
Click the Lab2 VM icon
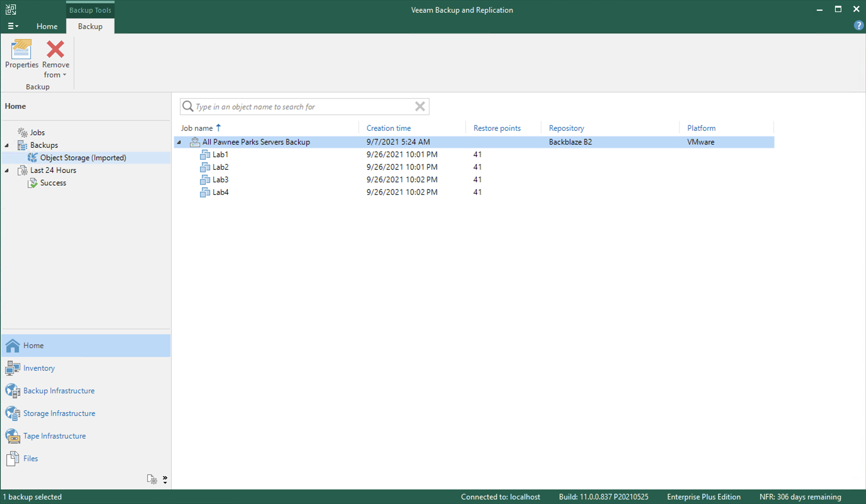[205, 167]
